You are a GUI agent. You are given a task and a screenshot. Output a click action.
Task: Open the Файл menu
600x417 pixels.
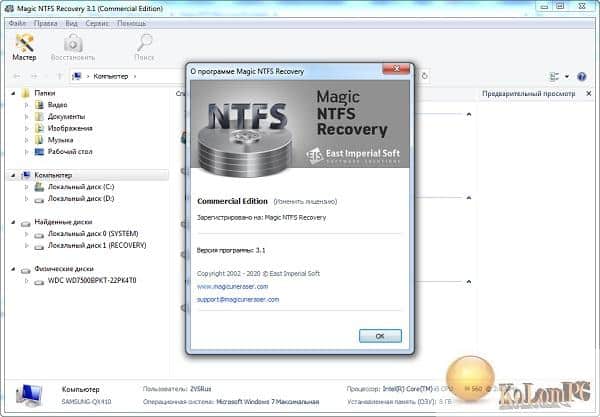pyautogui.click(x=17, y=23)
